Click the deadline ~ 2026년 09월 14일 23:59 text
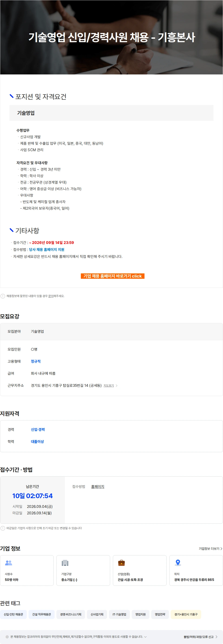223x644 pixels. click(x=51, y=243)
